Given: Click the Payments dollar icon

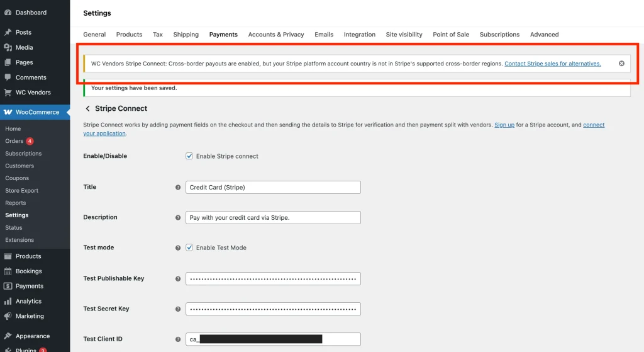Looking at the screenshot, I should pyautogui.click(x=8, y=286).
